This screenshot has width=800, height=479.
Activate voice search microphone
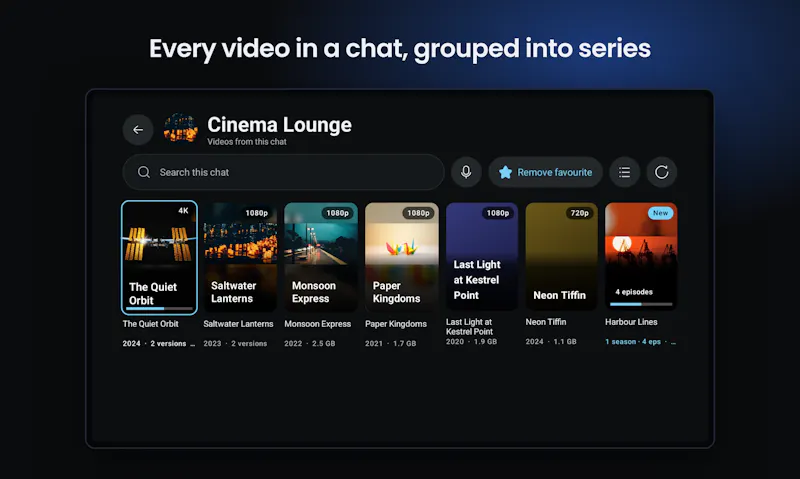click(466, 172)
